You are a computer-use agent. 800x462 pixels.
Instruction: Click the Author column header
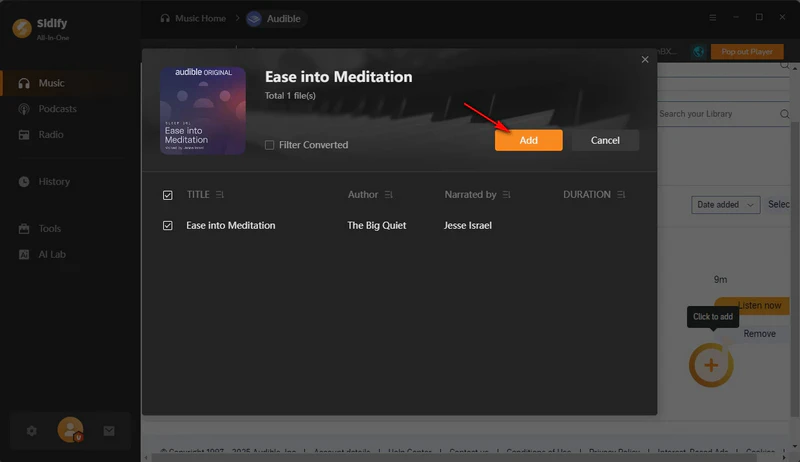(363, 195)
